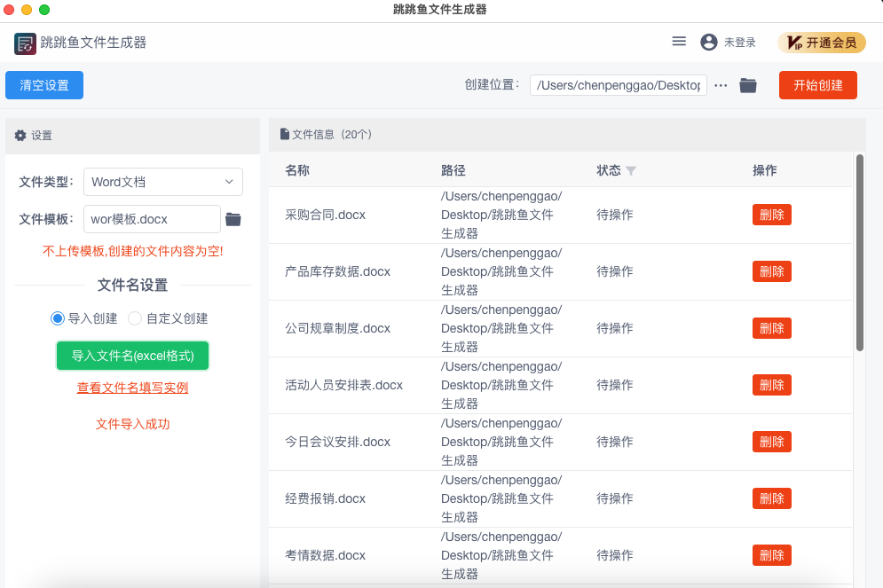
Task: Open the 状态 column filter
Action: point(631,169)
